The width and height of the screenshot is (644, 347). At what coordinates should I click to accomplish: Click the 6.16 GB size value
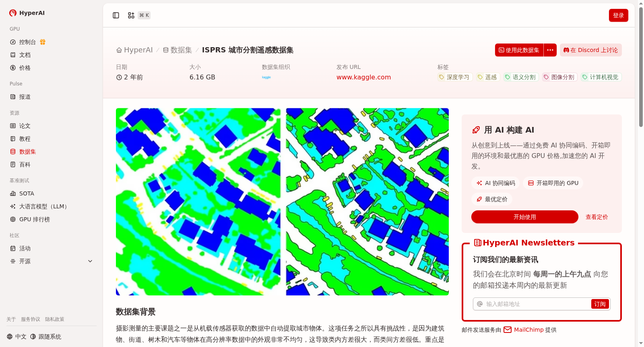point(202,77)
